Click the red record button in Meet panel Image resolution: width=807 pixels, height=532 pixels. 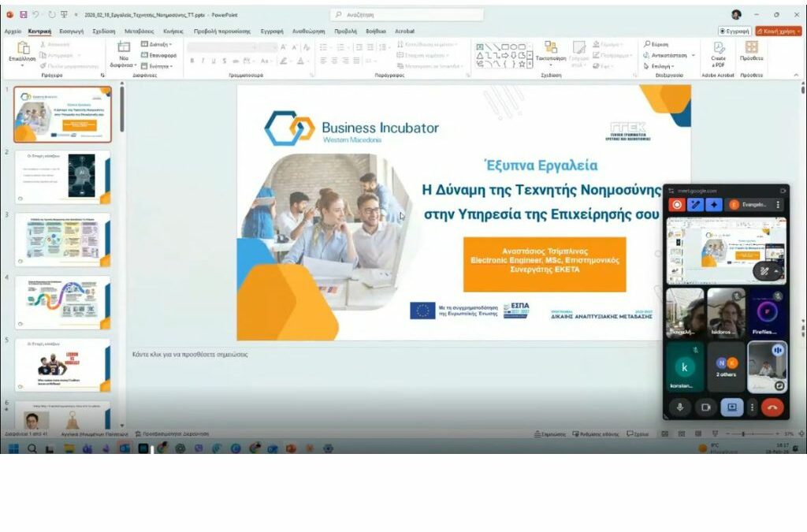pos(676,205)
